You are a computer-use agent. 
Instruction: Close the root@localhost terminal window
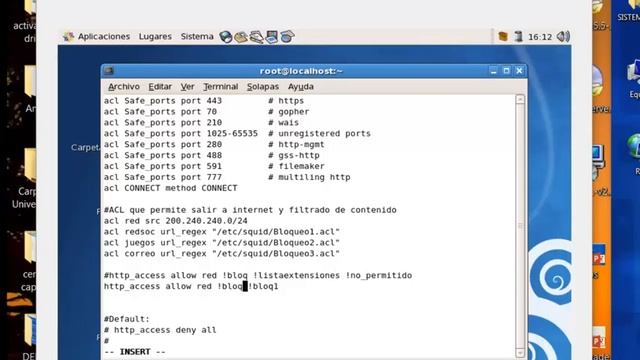[x=519, y=71]
